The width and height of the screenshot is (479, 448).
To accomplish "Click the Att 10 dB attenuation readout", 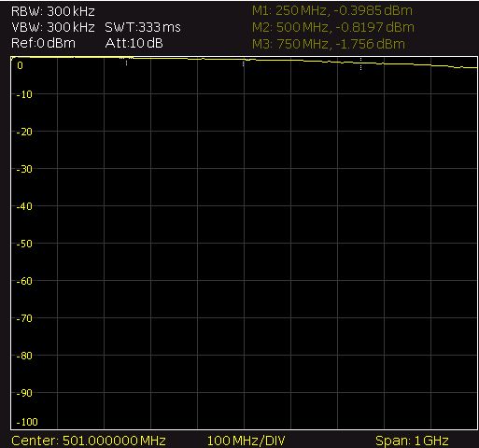I will pos(134,43).
